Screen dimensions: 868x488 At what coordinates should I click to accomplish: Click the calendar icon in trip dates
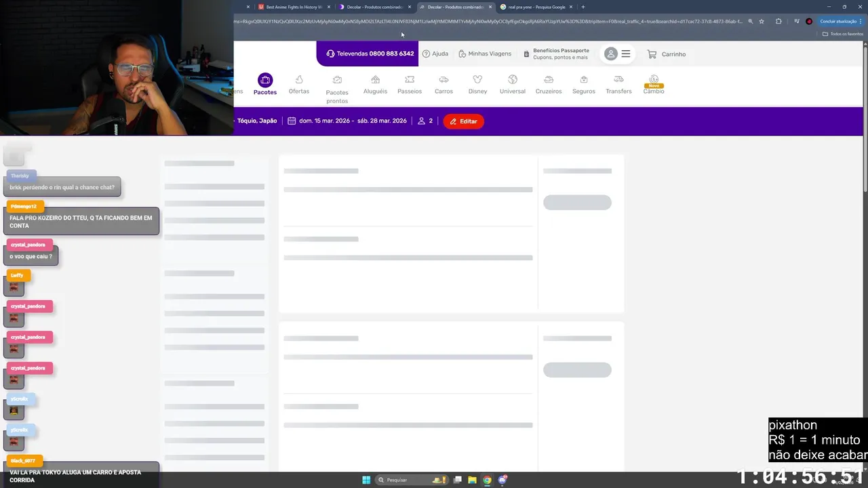coord(292,121)
